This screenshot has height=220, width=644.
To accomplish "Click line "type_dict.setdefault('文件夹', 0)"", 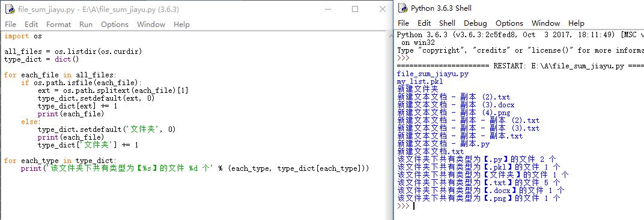I will pyautogui.click(x=107, y=129).
